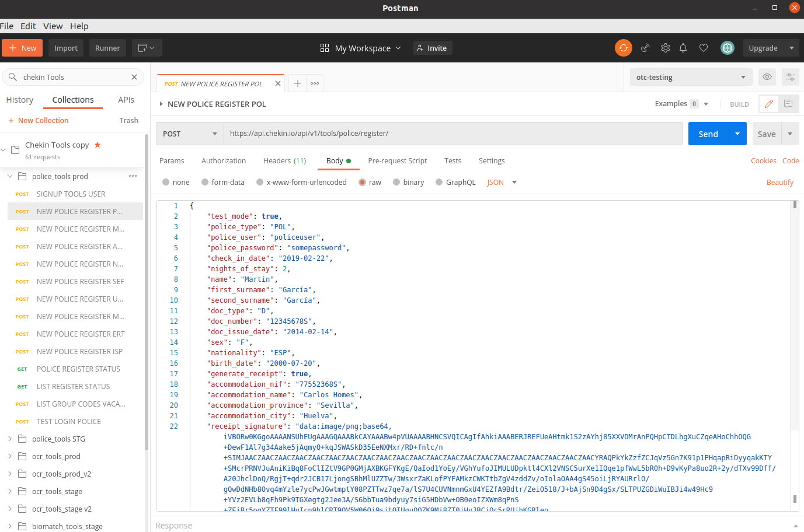804x532 pixels.
Task: Open the POST method dropdown
Action: [x=190, y=134]
